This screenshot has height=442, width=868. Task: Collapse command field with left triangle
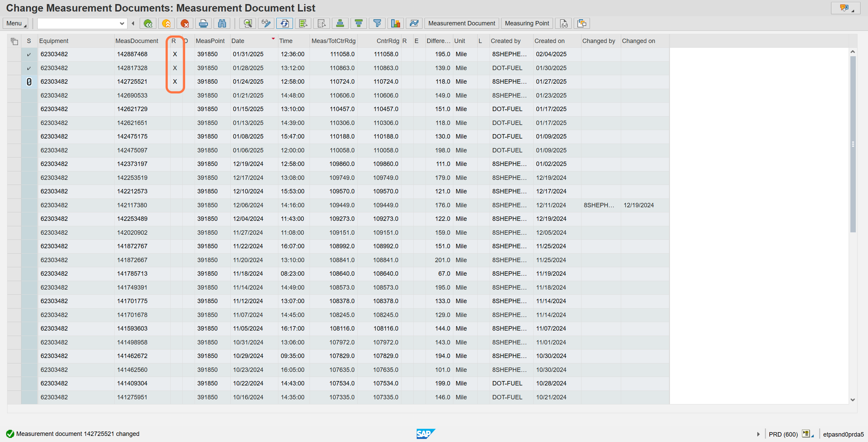(133, 23)
